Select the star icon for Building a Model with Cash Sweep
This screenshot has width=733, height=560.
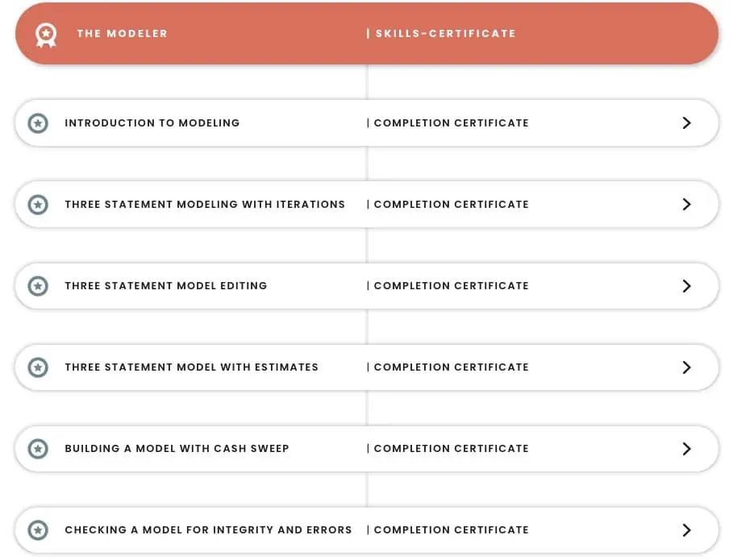(37, 448)
